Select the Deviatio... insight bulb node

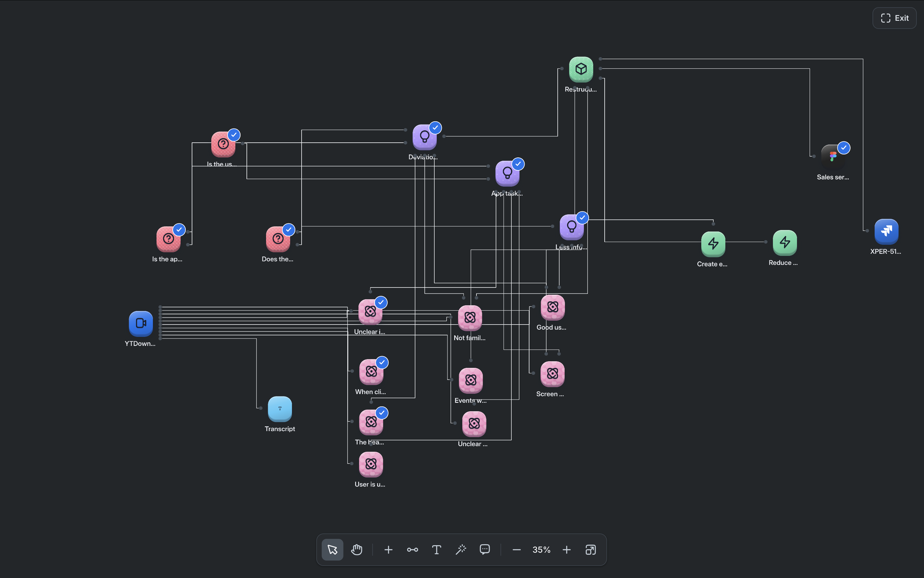[425, 137]
